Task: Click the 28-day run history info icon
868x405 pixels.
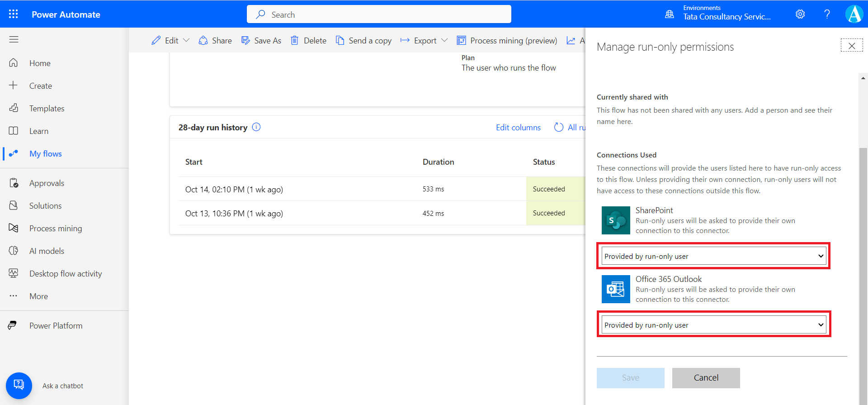Action: point(256,127)
